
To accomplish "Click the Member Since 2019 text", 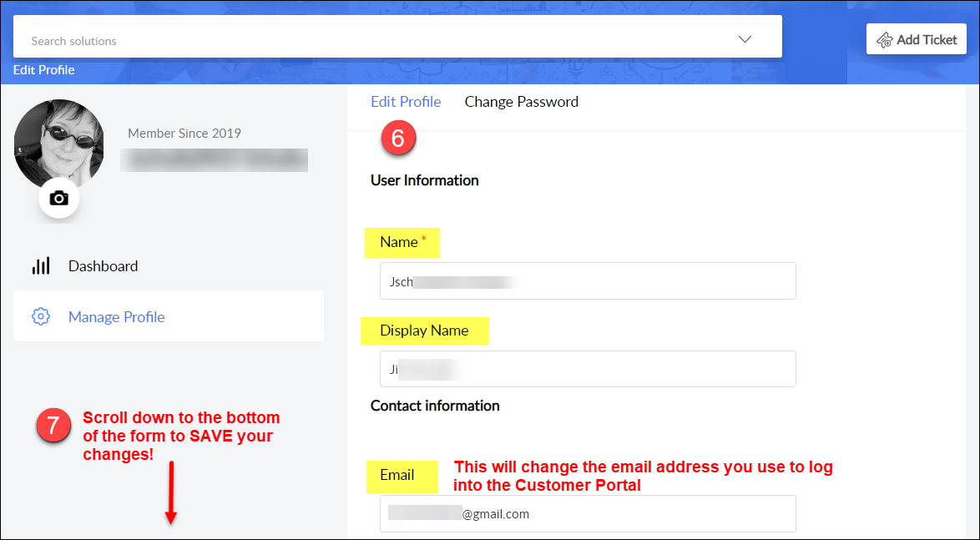I will click(184, 134).
